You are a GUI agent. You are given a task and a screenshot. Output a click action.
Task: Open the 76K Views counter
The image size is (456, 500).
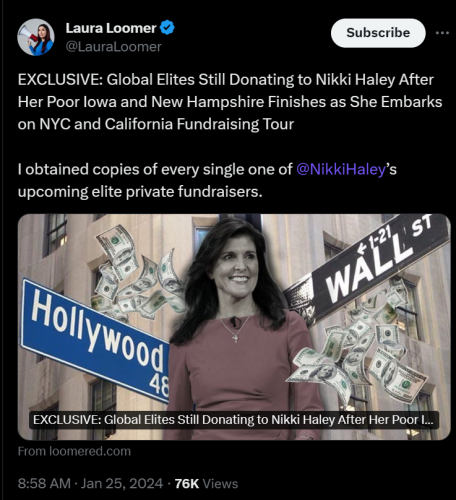pyautogui.click(x=206, y=484)
